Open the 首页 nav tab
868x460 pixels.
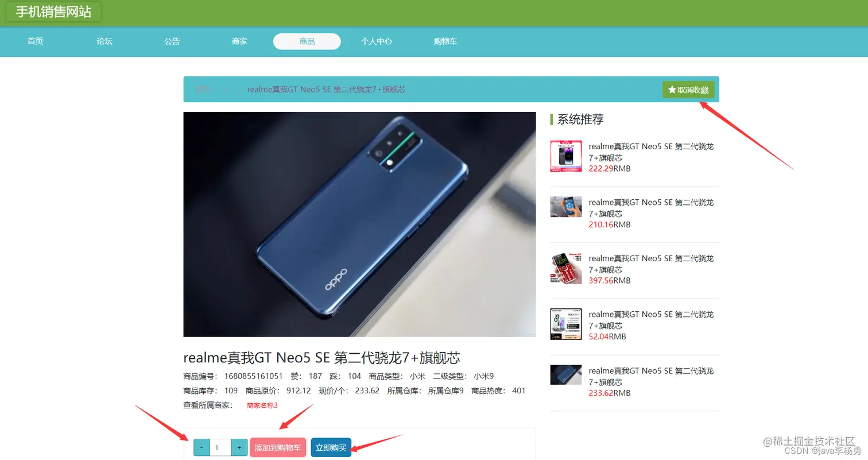[36, 41]
